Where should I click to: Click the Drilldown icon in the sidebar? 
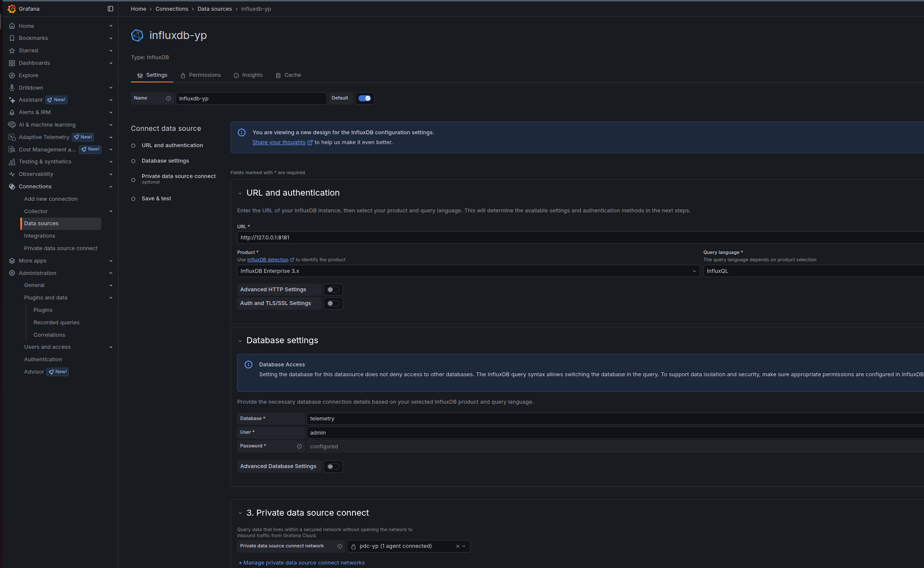click(12, 88)
